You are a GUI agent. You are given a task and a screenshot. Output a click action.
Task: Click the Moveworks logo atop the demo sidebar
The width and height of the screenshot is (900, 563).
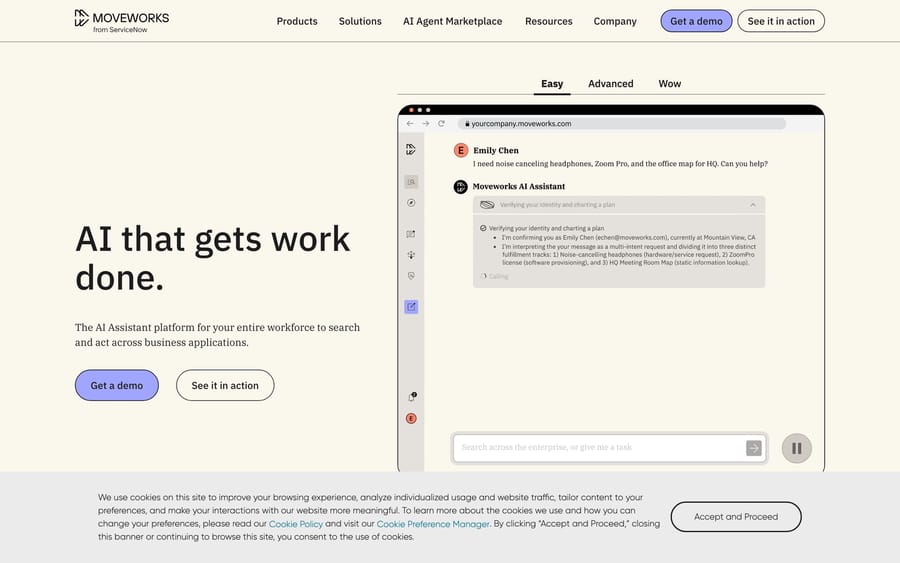tap(411, 150)
